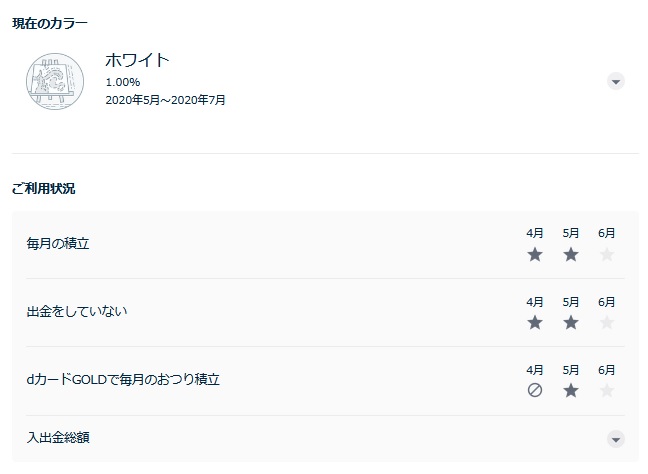The image size is (648, 474).
Task: Expand the 入出金総額 section arrow
Action: 616,439
